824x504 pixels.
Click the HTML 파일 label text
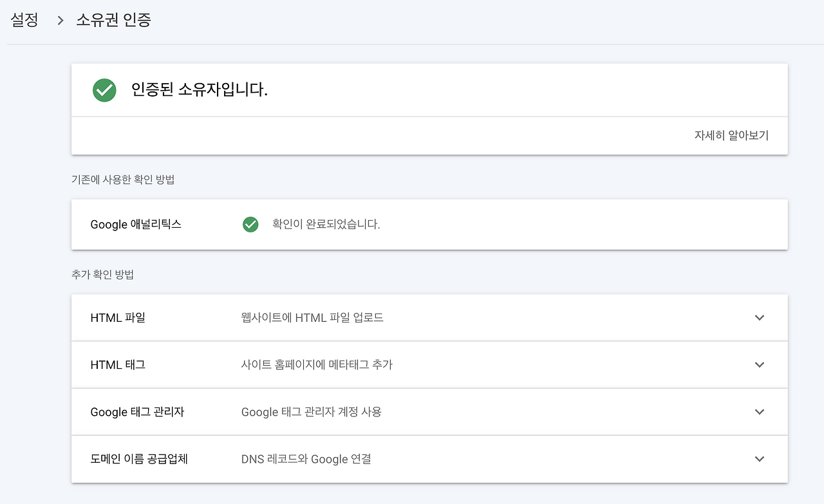point(118,317)
